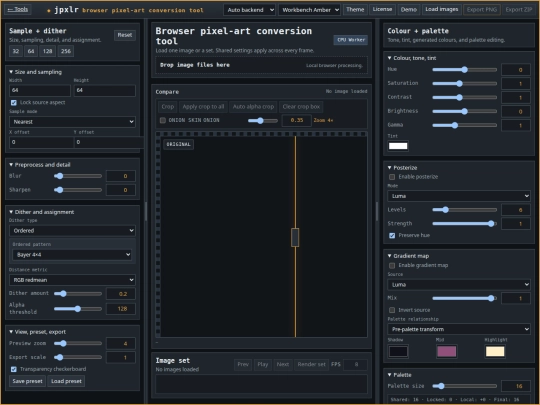Choose the 256 size preset
The height and width of the screenshot is (405, 540).
66,51
